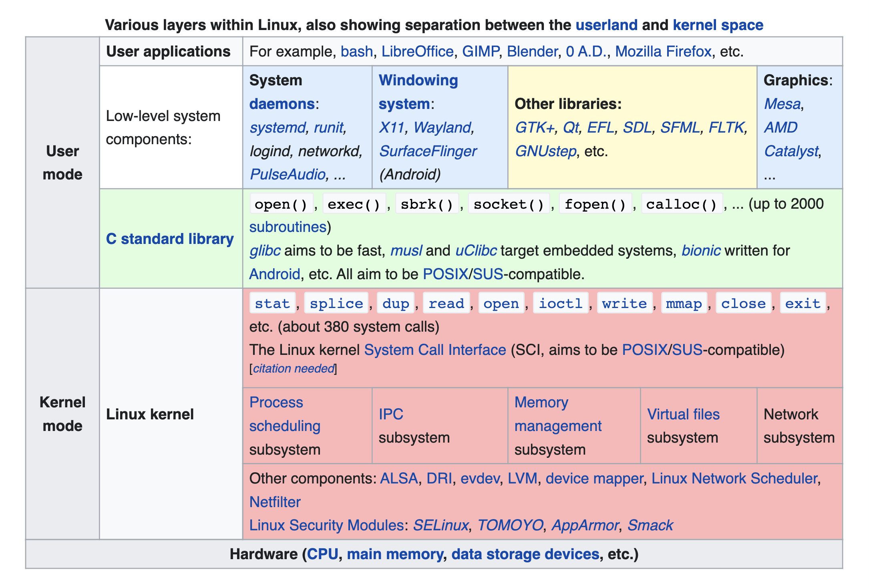869x588 pixels.
Task: Follow the bionic link
Action: (701, 250)
